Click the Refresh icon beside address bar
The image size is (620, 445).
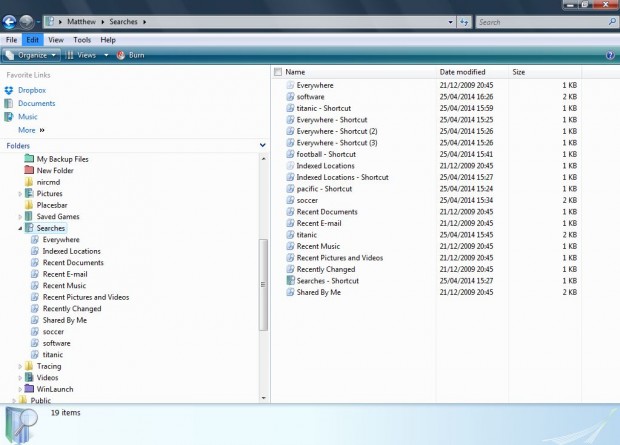point(465,22)
